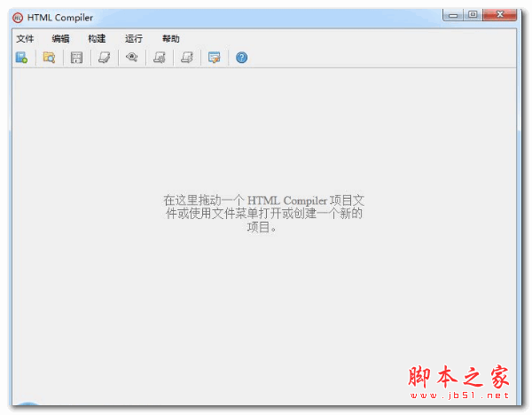Click the blue question mark help icon
The width and height of the screenshot is (532, 415).
(241, 58)
